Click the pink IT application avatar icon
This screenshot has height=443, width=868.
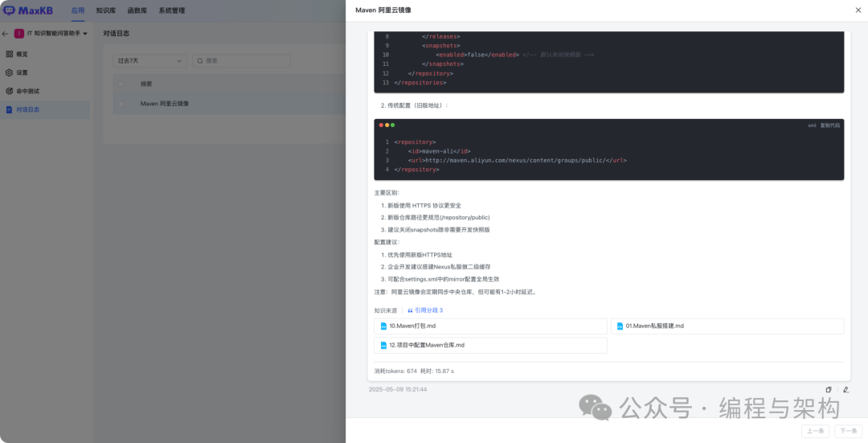pos(18,34)
